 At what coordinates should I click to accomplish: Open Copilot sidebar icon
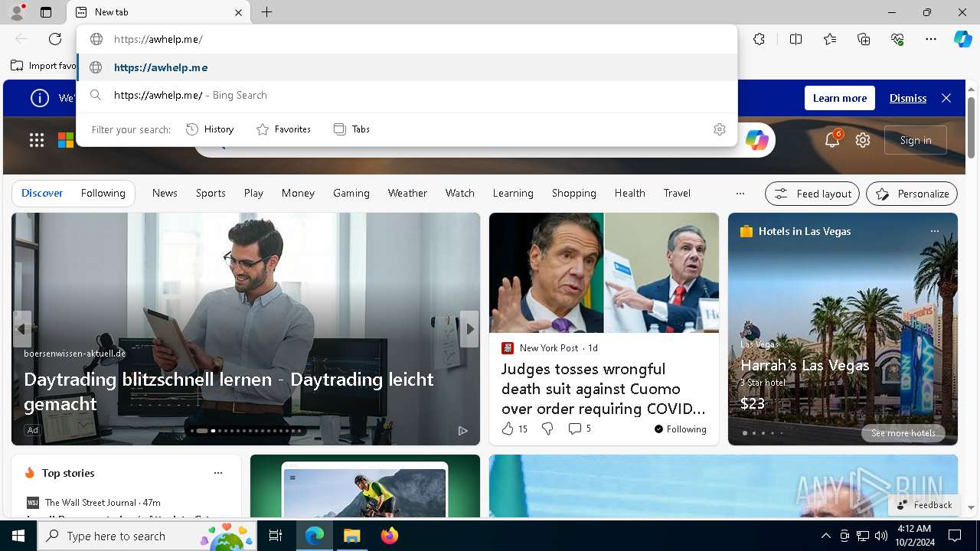(962, 39)
